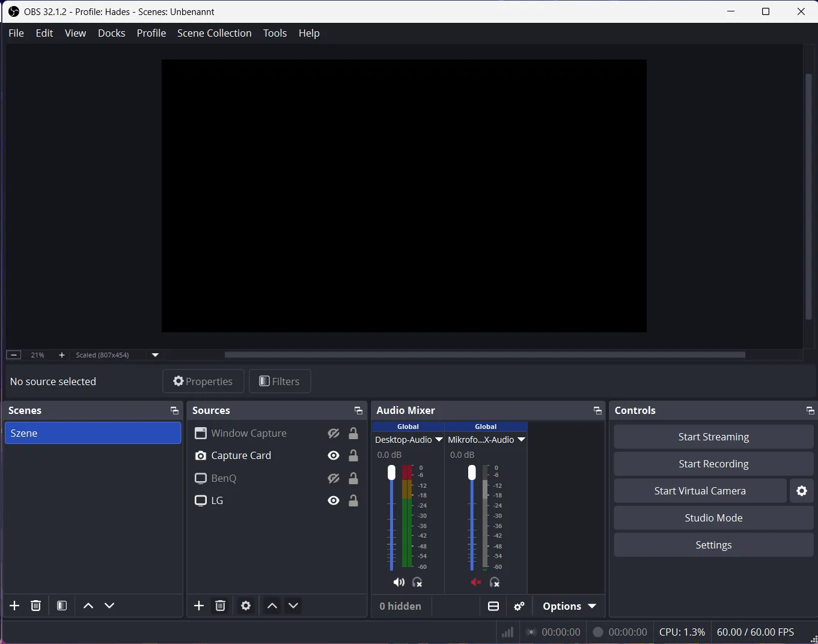Screen dimensions: 818x644
Task: Open source properties gear in Sources toolbar
Action: coord(246,606)
